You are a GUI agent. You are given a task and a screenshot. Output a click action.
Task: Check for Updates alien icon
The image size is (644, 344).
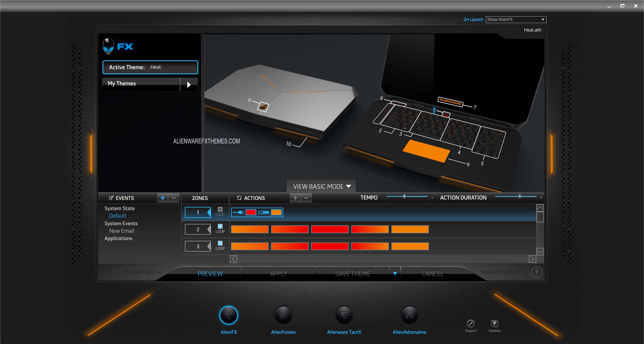click(x=495, y=324)
